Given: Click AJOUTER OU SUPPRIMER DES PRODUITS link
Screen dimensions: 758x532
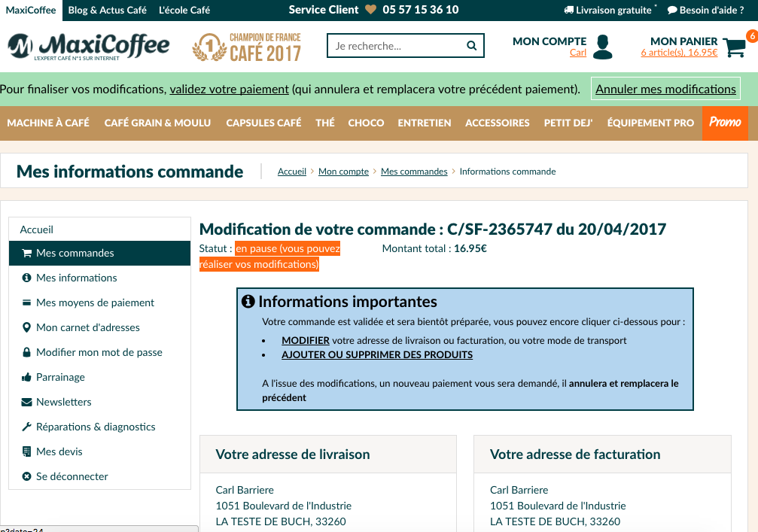Looking at the screenshot, I should pos(377,354).
